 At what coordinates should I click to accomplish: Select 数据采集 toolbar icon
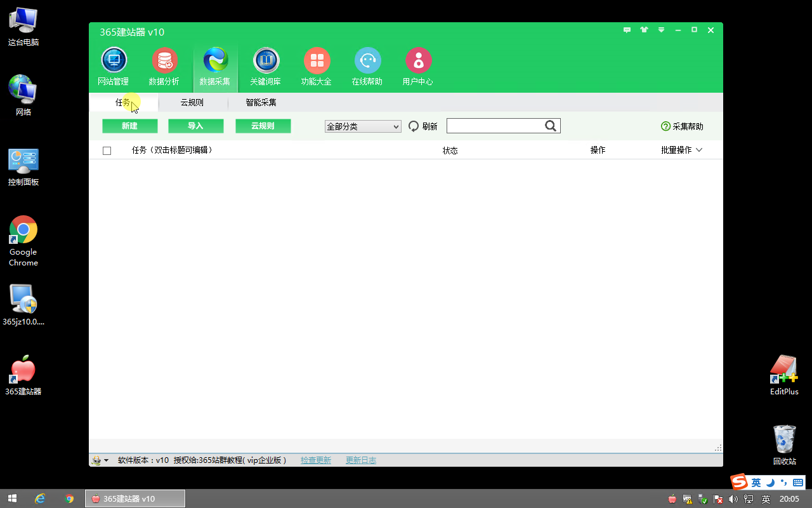click(x=215, y=60)
